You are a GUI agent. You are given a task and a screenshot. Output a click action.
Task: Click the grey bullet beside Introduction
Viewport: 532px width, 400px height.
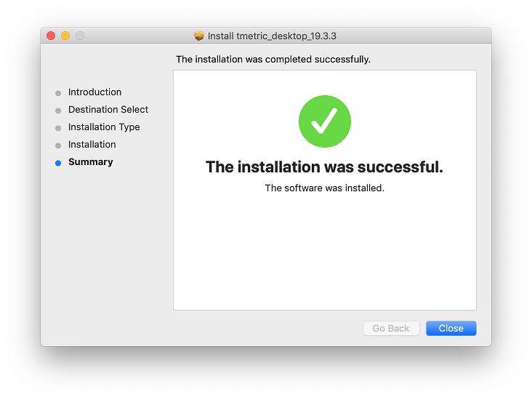click(x=58, y=93)
